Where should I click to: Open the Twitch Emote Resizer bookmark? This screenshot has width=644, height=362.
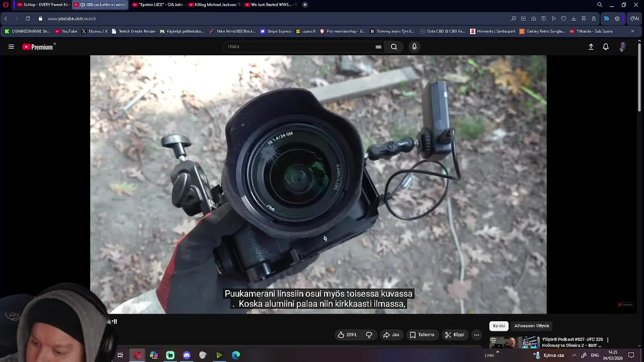point(133,31)
